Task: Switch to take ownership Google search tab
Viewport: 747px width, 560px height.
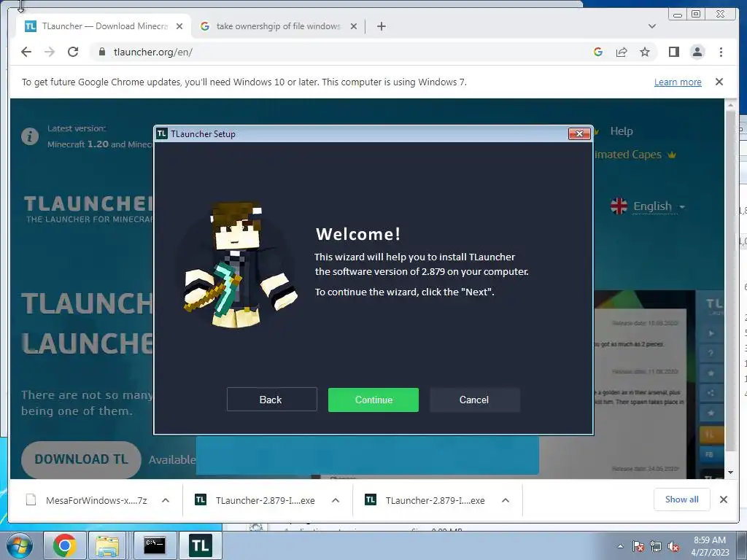Action: [x=278, y=26]
